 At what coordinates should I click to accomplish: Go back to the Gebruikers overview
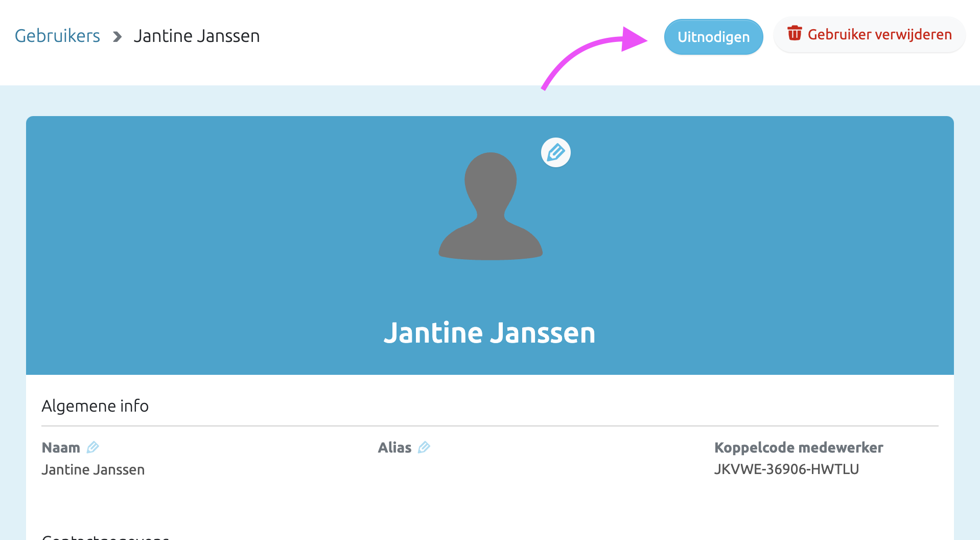(57, 36)
